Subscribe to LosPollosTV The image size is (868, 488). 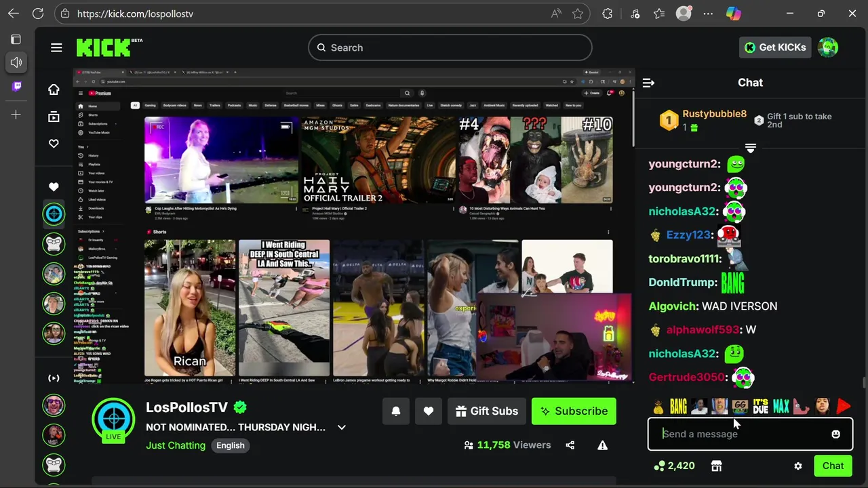click(x=574, y=411)
